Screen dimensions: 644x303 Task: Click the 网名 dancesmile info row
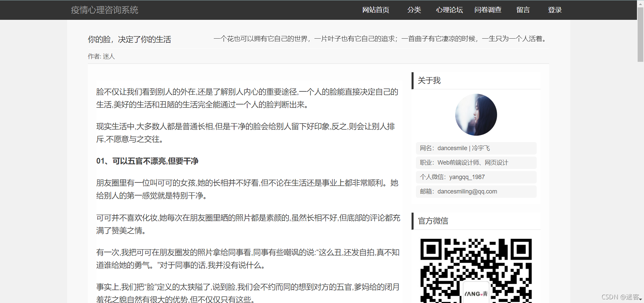pos(476,148)
